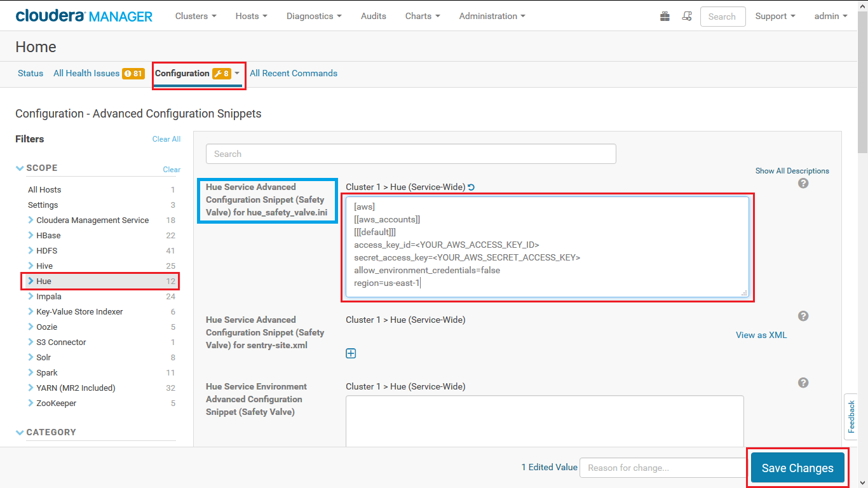The image size is (868, 488).
Task: Switch to All Recent Commands tab
Action: pos(294,74)
